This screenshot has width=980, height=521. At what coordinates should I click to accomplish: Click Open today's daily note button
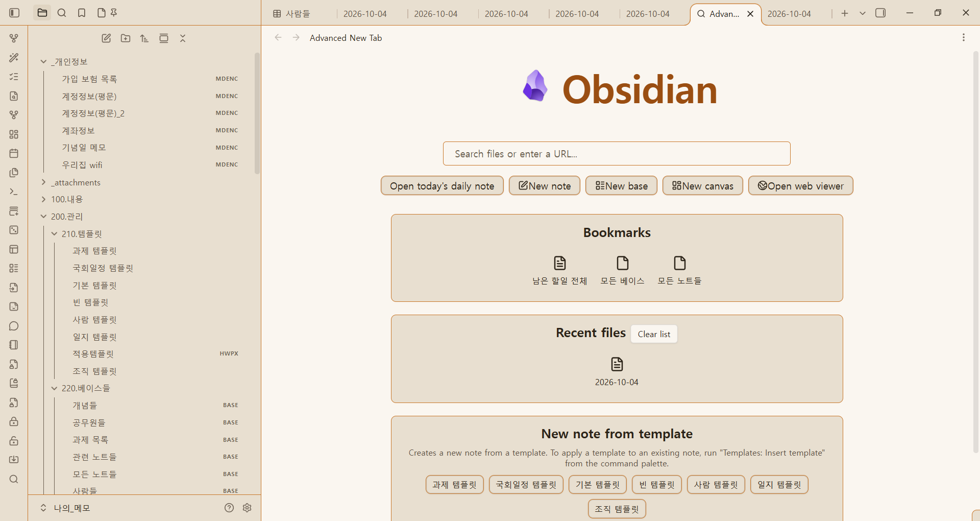442,186
